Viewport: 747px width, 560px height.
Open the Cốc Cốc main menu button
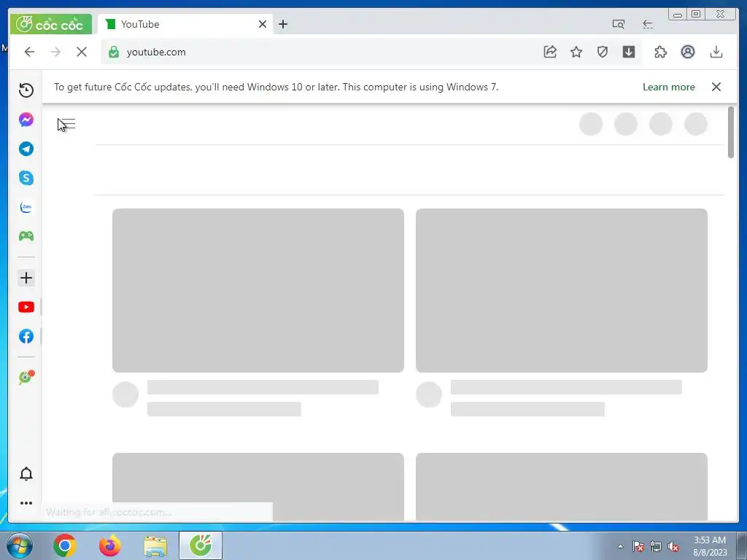coord(50,24)
